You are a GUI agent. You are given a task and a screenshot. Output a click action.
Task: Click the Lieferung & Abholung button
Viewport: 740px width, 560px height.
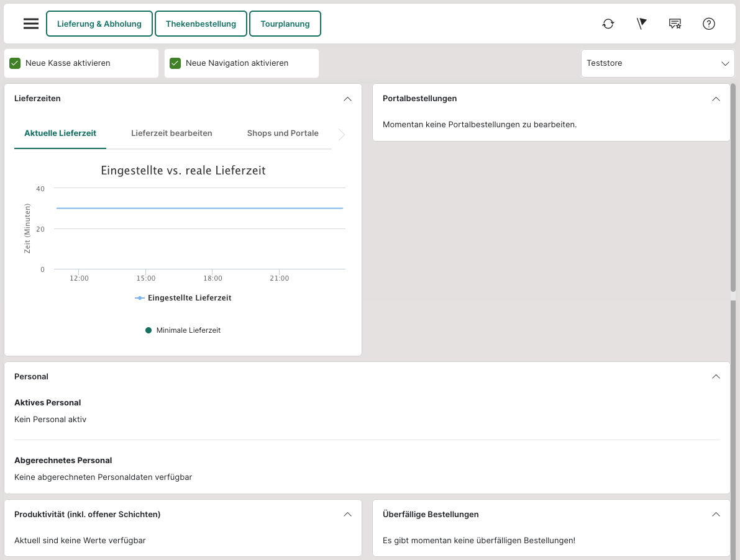pos(99,24)
